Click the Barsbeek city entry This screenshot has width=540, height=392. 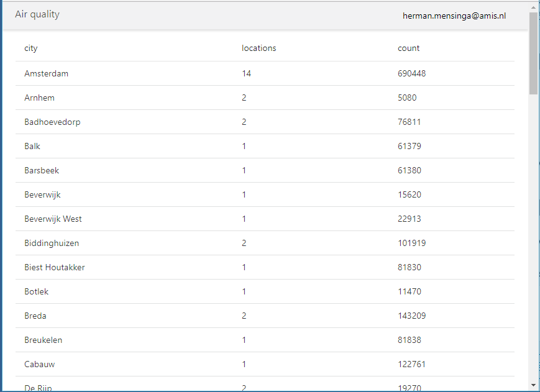(41, 170)
